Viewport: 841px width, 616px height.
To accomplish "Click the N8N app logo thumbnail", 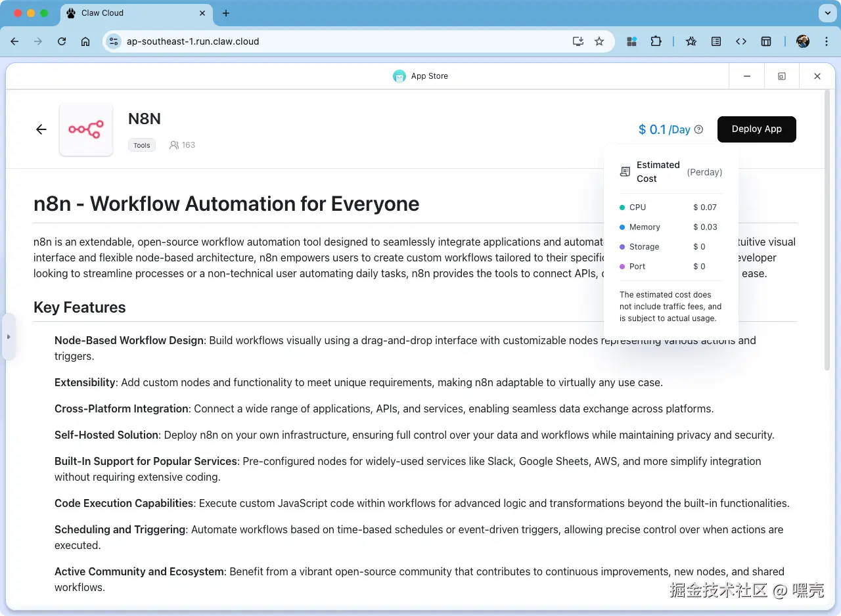I will tap(86, 129).
